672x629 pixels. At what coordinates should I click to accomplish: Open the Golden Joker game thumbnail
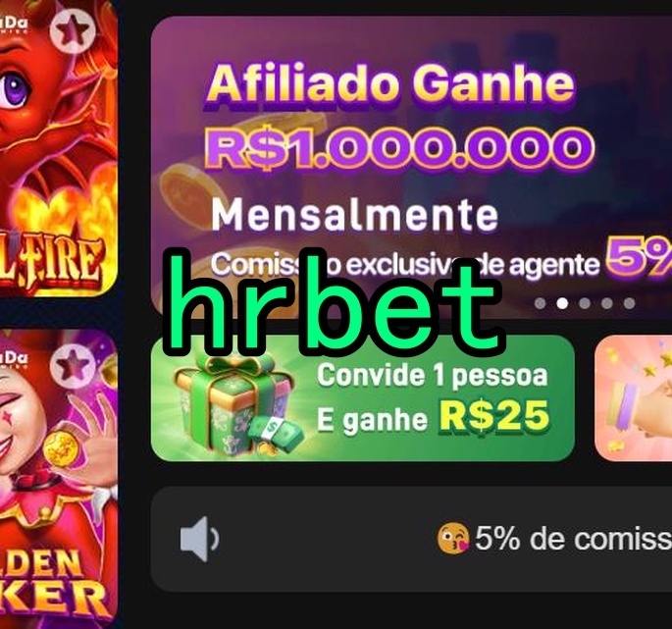coord(58,479)
